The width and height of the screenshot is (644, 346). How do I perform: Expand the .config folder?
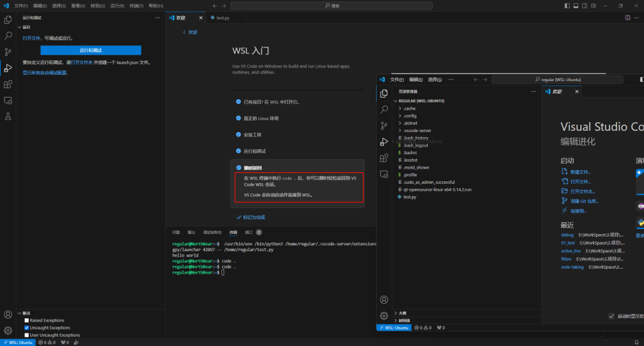409,116
